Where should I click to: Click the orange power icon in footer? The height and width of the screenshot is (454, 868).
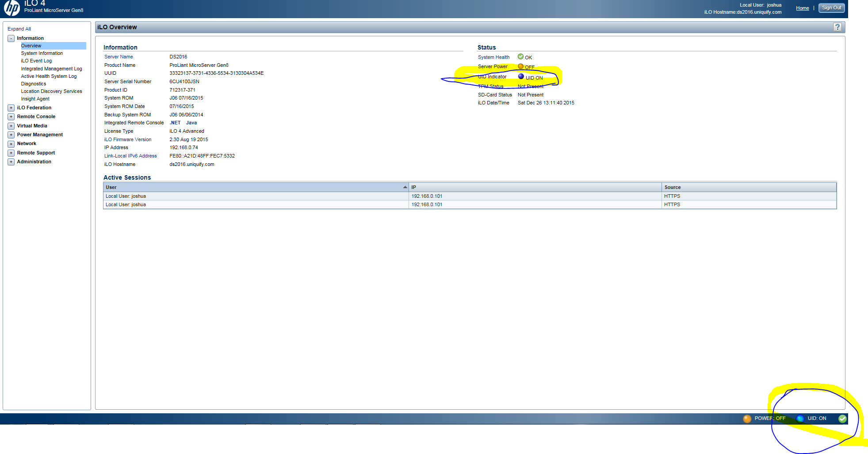(x=747, y=419)
